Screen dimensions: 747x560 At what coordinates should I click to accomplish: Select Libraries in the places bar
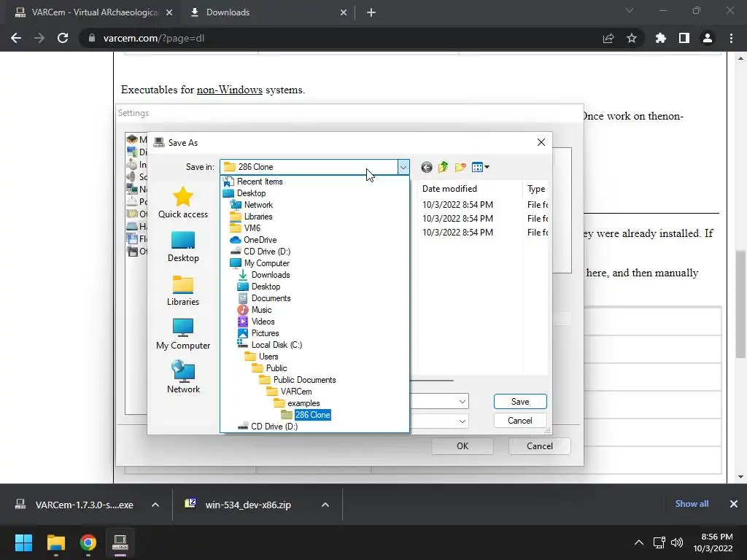pos(183,290)
